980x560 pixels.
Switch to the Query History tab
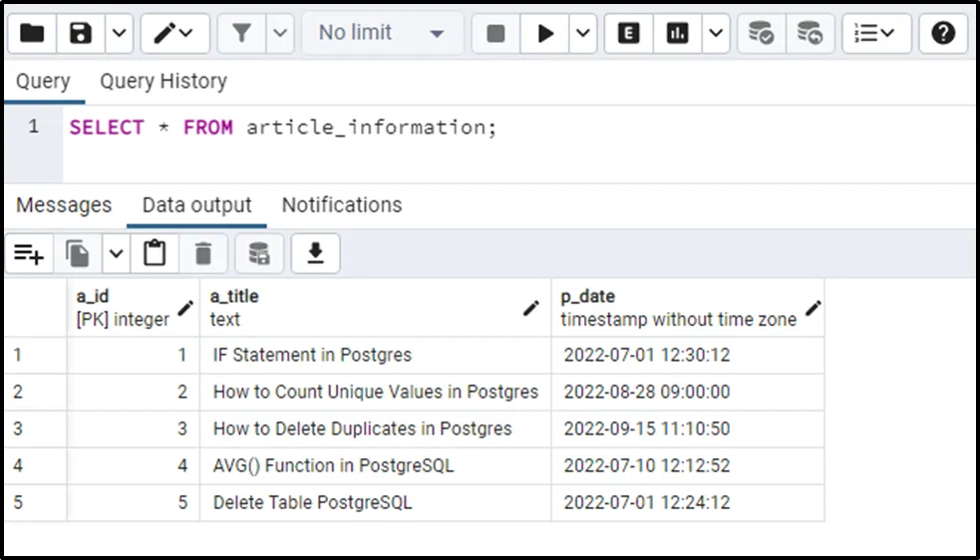[163, 82]
